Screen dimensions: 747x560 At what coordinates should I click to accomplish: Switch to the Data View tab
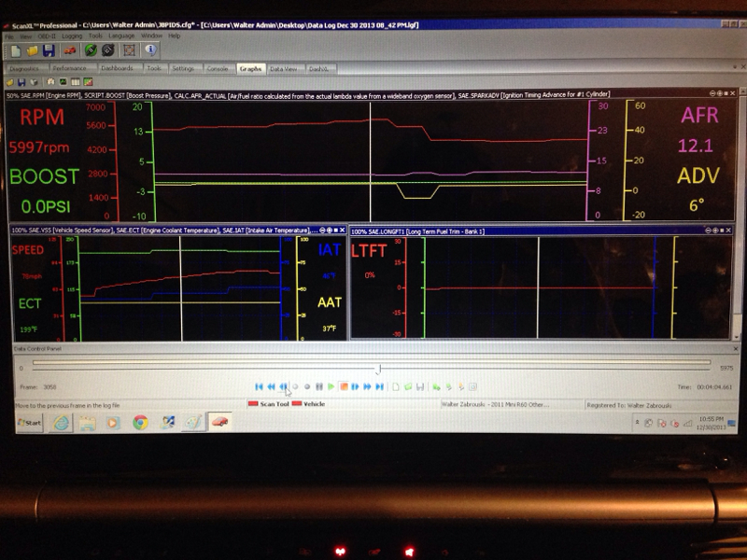pyautogui.click(x=284, y=68)
